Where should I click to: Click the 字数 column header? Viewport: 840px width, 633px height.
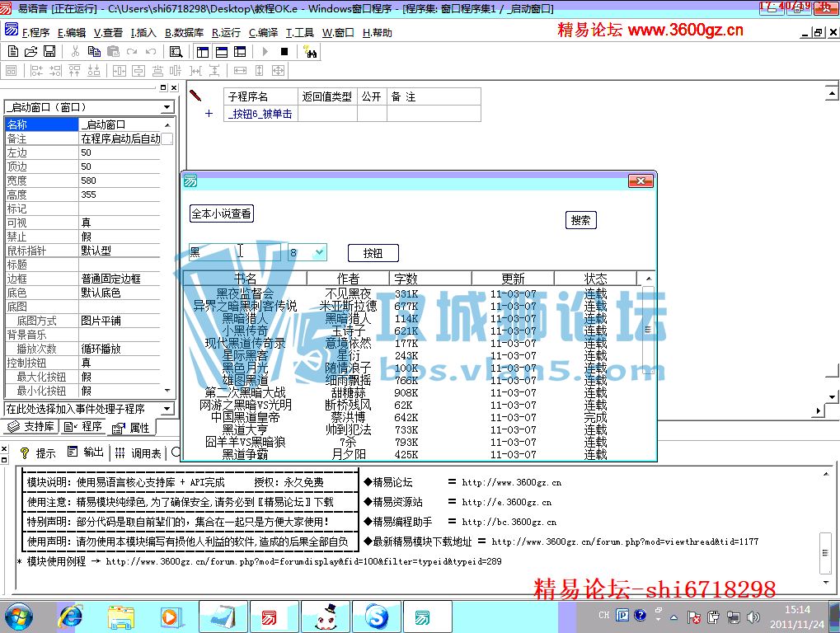point(430,279)
